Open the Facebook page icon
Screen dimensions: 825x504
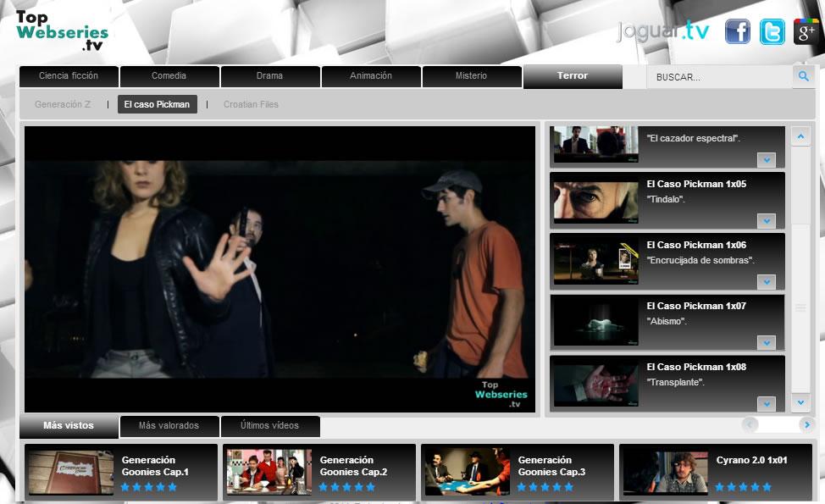[x=738, y=31]
